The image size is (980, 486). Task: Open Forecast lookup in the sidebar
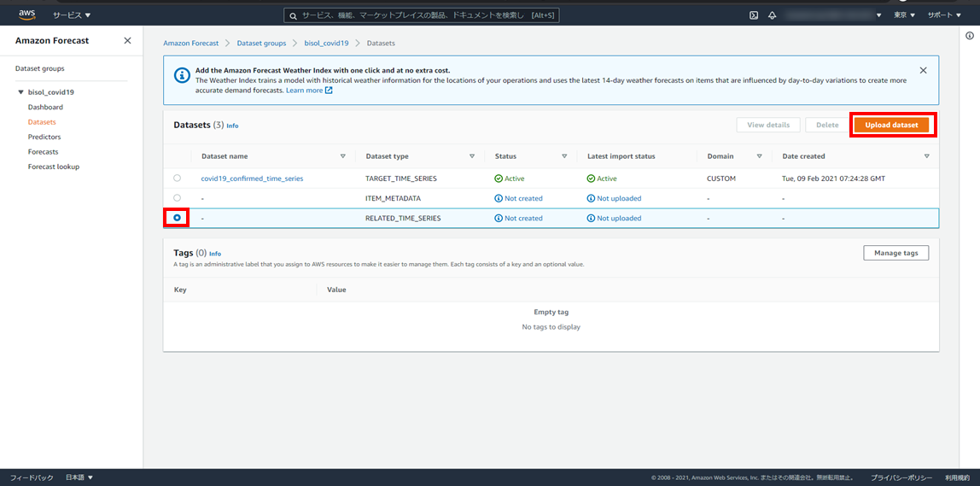click(x=53, y=167)
